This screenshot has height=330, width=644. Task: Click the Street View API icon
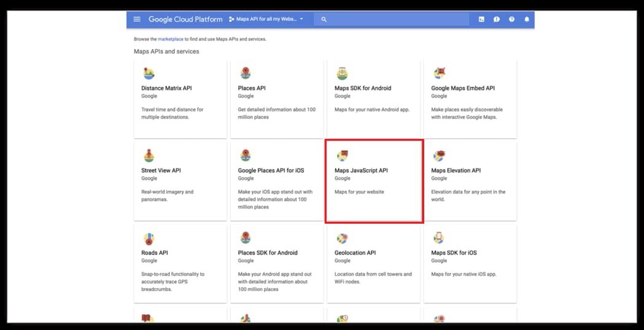tap(149, 155)
